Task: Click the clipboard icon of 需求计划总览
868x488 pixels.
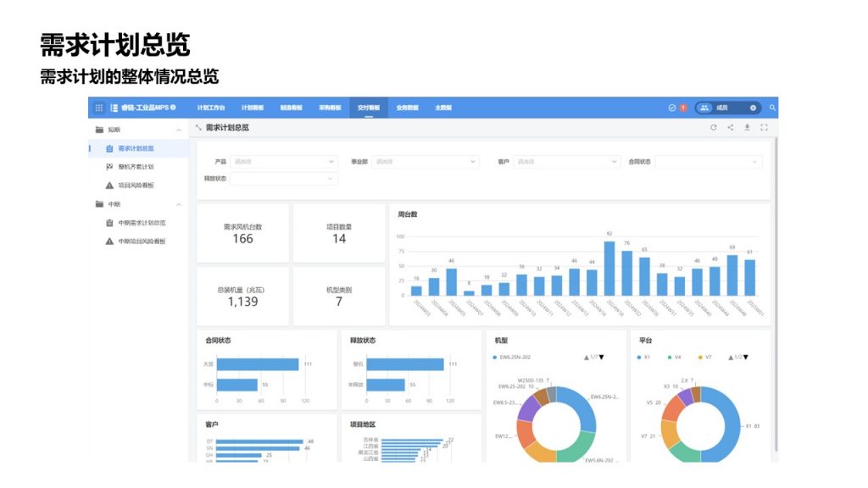Action: [109, 148]
